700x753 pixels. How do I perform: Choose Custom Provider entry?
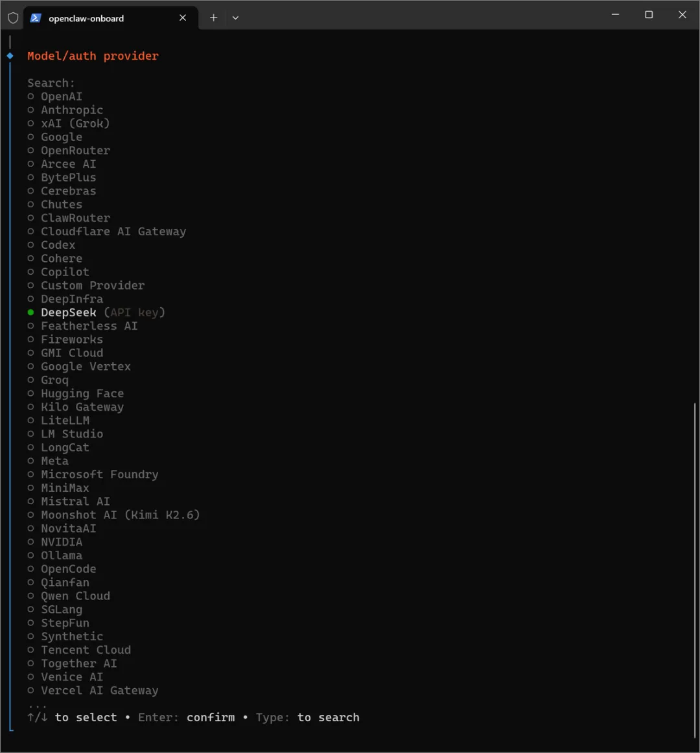(x=86, y=285)
